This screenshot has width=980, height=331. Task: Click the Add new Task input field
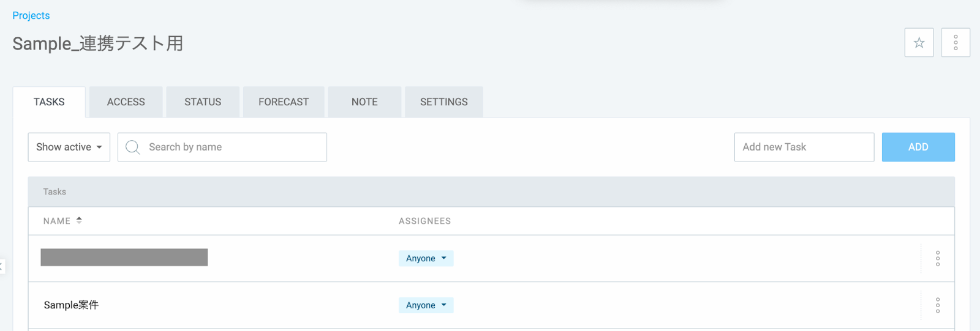[x=804, y=147]
